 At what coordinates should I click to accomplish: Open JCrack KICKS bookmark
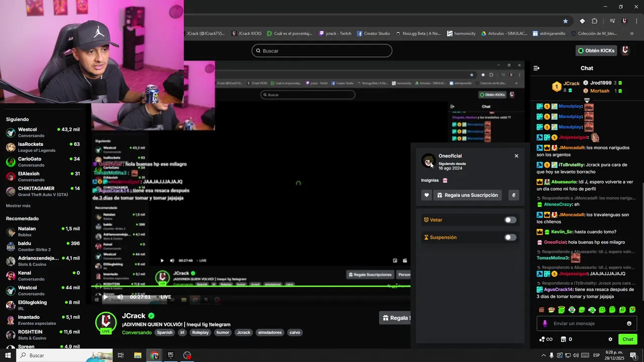click(247, 33)
